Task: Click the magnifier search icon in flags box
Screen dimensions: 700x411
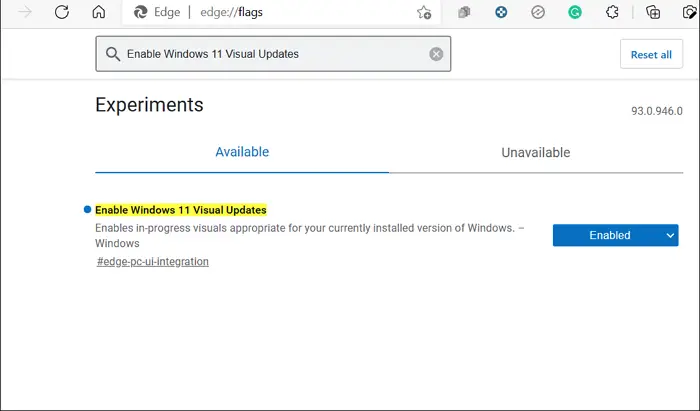Action: (112, 54)
